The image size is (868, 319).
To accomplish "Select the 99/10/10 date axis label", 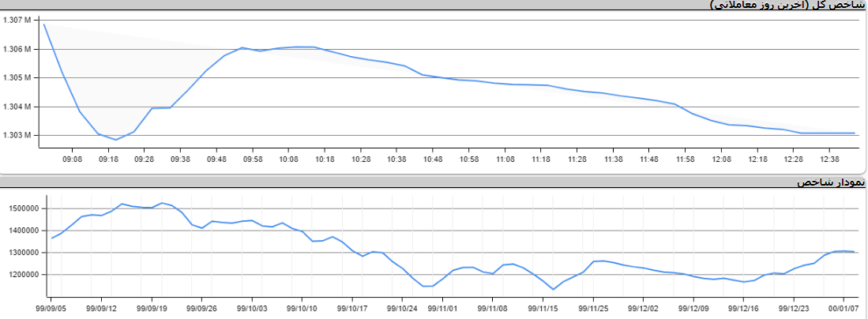I will (x=303, y=309).
